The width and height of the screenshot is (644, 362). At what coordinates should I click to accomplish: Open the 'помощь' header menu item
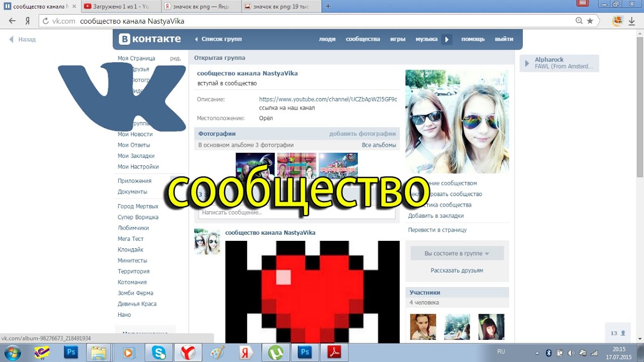click(x=473, y=39)
